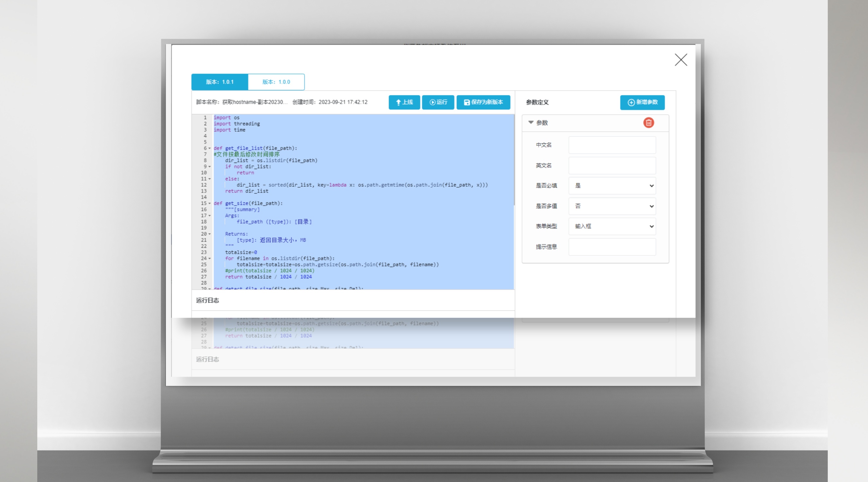Collapse the 参数 section triangle
Image resolution: width=868 pixels, height=482 pixels.
(531, 122)
